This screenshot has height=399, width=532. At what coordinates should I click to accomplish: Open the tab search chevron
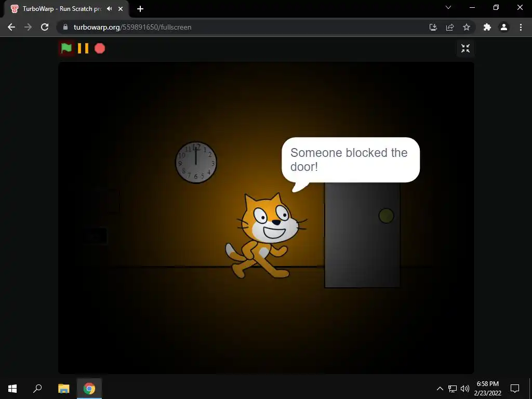(x=448, y=7)
